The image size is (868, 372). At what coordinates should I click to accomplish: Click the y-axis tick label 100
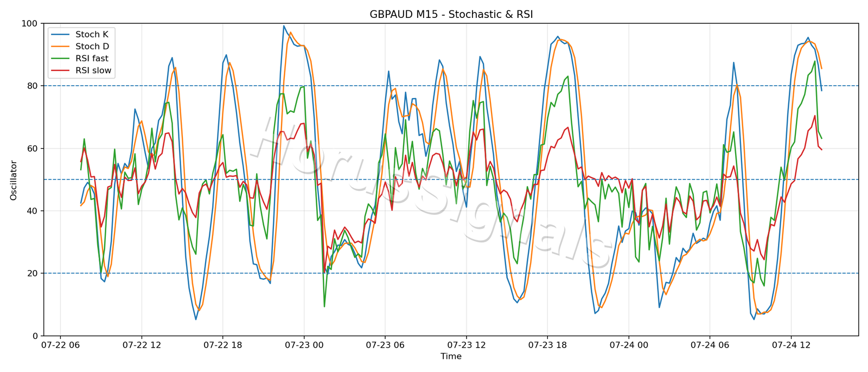point(29,23)
